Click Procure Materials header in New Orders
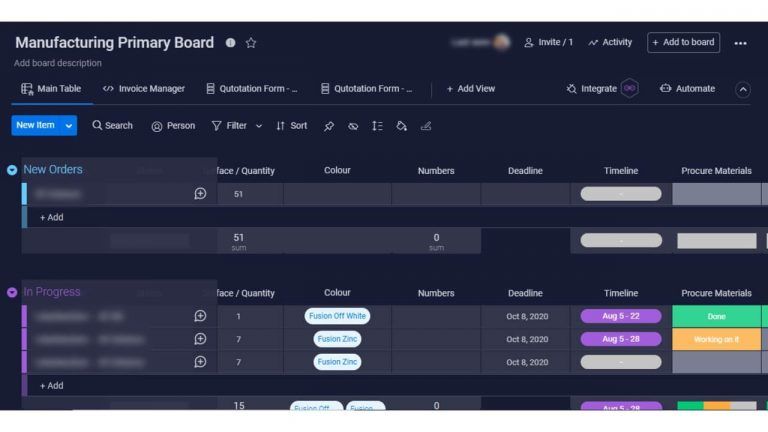This screenshot has height=432, width=768. pyautogui.click(x=716, y=170)
